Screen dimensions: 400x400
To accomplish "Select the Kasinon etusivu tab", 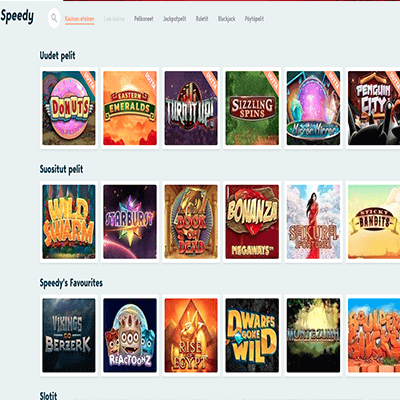I will tap(79, 19).
